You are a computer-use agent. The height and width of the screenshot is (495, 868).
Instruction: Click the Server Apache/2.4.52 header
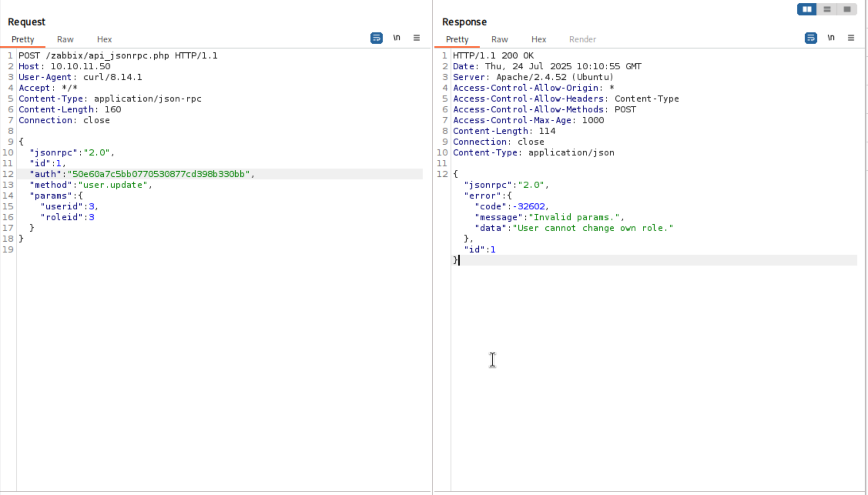[x=533, y=77]
